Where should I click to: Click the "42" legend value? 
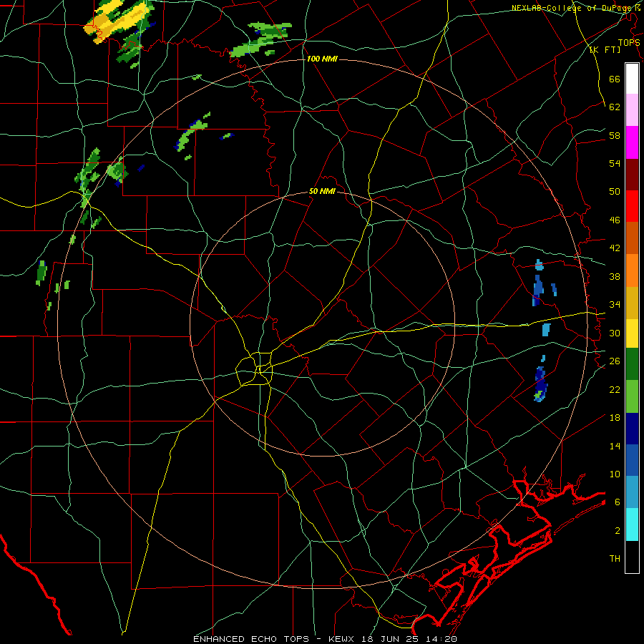[615, 248]
